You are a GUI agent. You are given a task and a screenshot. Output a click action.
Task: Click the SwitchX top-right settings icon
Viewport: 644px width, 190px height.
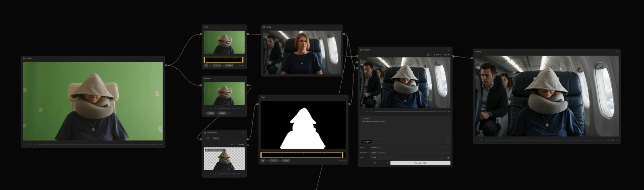[x=449, y=50]
